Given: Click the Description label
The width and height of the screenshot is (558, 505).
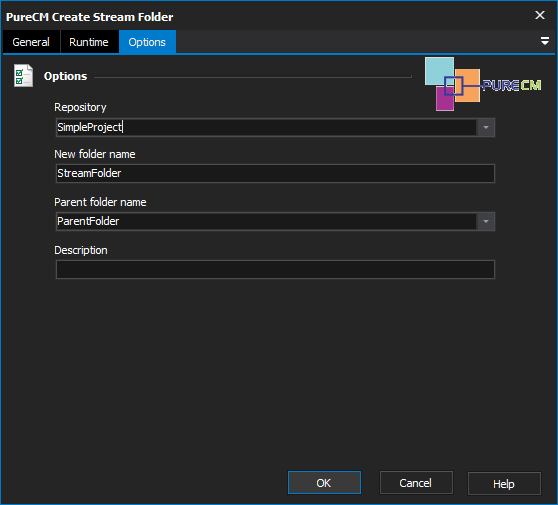Looking at the screenshot, I should pos(81,250).
